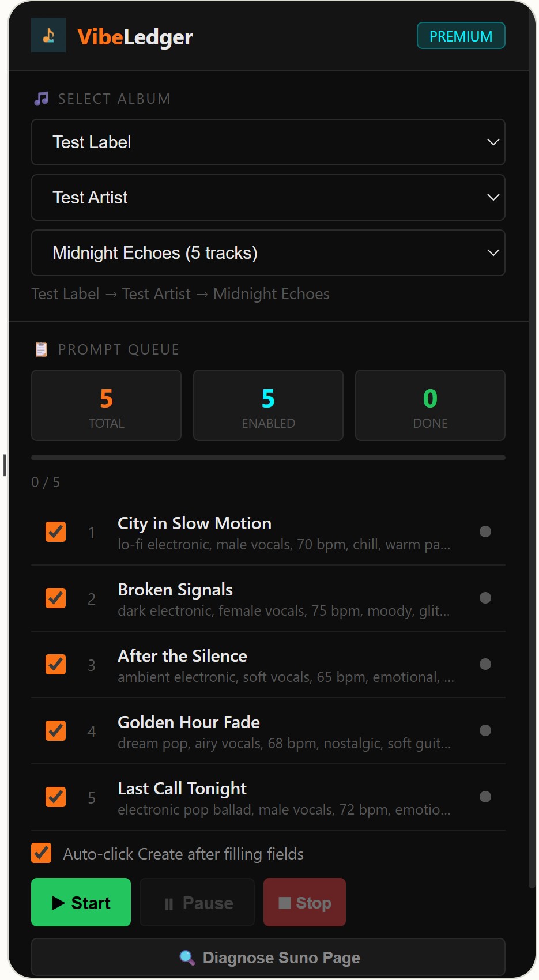The image size is (539, 980).
Task: Uncheck the City in Slow Motion track
Action: (55, 532)
